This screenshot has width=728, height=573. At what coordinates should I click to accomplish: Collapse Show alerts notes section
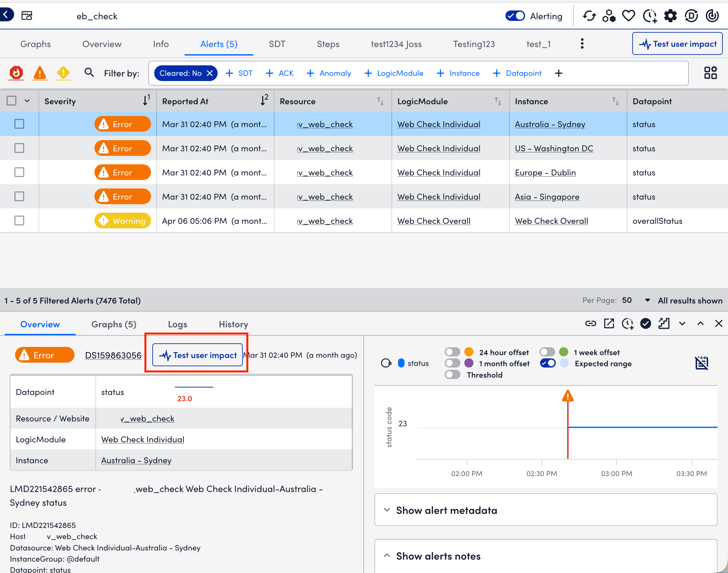(545, 556)
